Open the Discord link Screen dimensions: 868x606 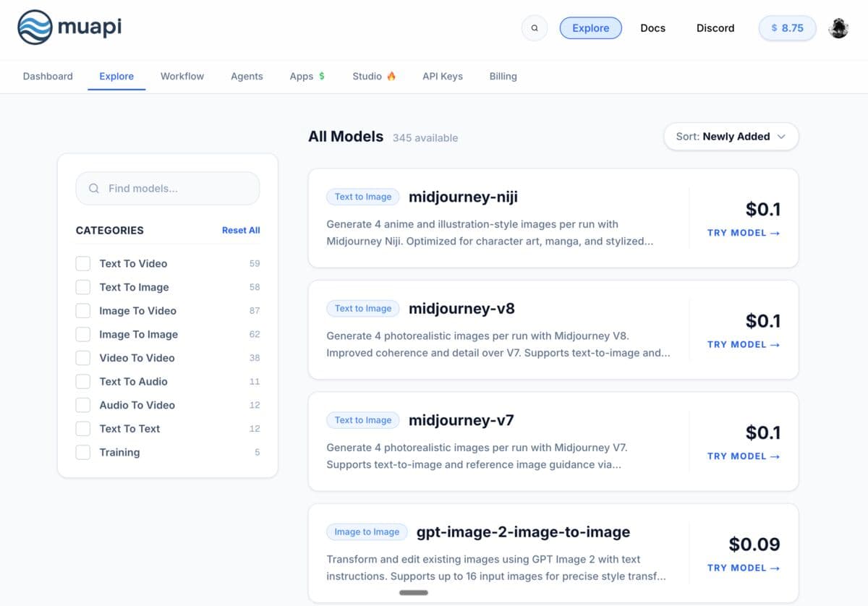pos(715,28)
